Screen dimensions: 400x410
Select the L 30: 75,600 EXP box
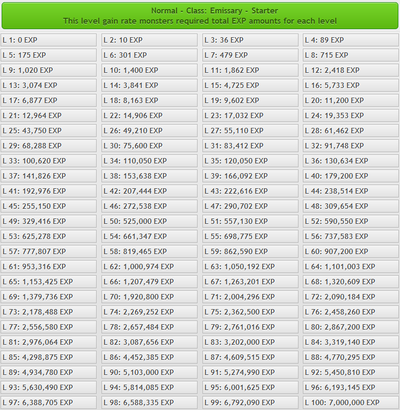pyautogui.click(x=150, y=146)
